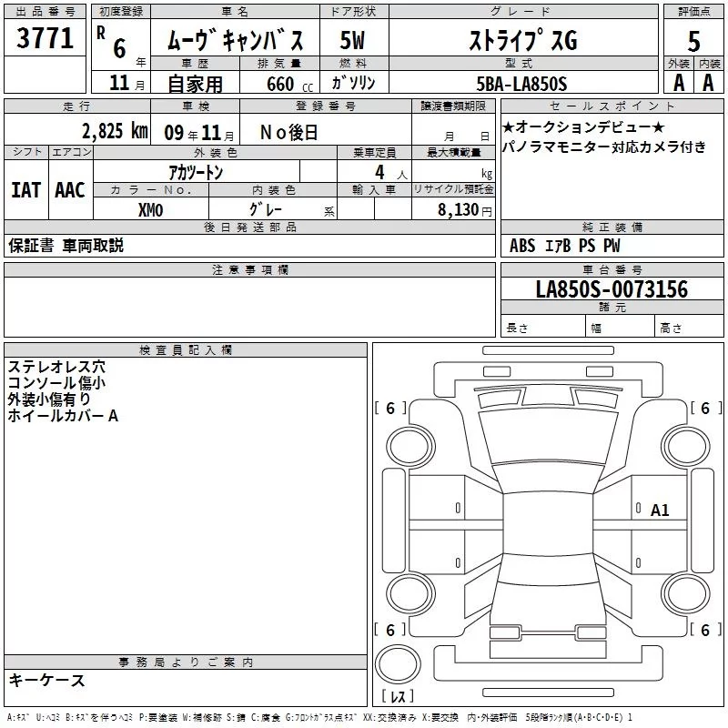The image size is (728, 728).
Task: Click the 長さ dimension label
Action: 517,329
